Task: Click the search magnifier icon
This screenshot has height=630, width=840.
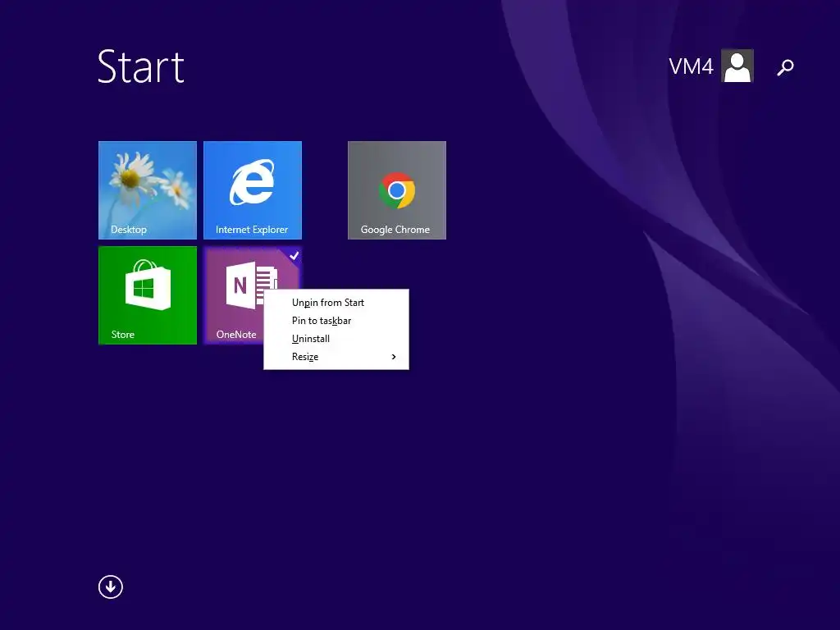Action: [785, 67]
